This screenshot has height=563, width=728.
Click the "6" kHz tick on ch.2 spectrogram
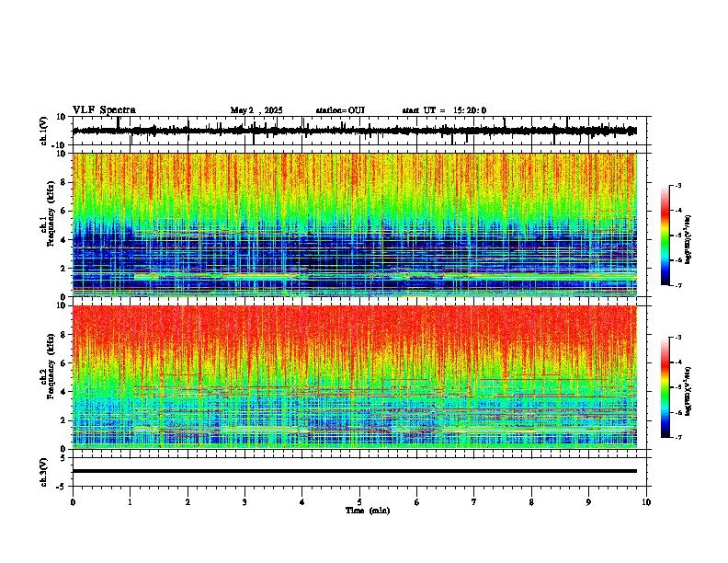[x=64, y=362]
